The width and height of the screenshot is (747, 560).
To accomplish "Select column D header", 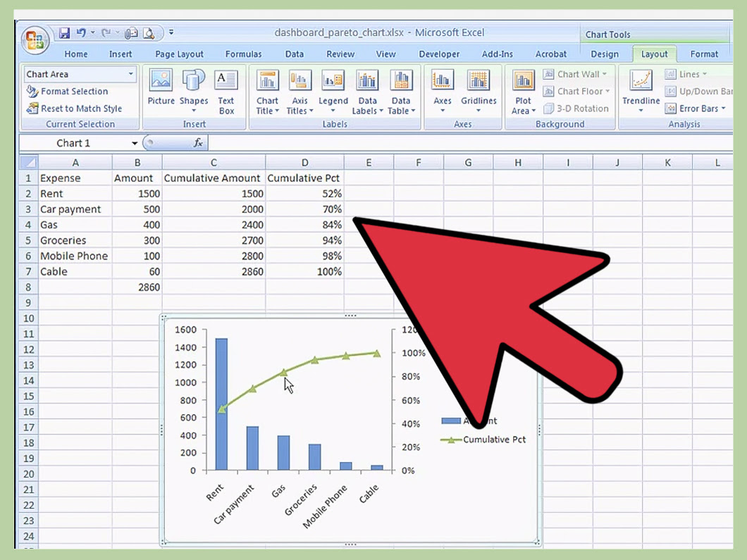I will [x=304, y=163].
